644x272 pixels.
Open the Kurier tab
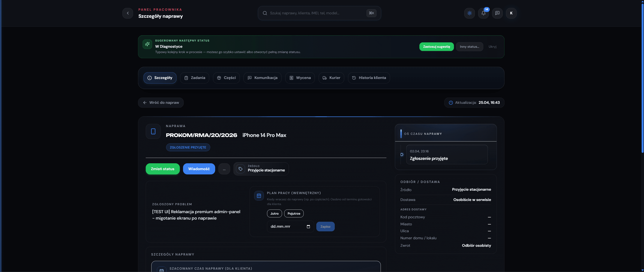[x=331, y=78]
